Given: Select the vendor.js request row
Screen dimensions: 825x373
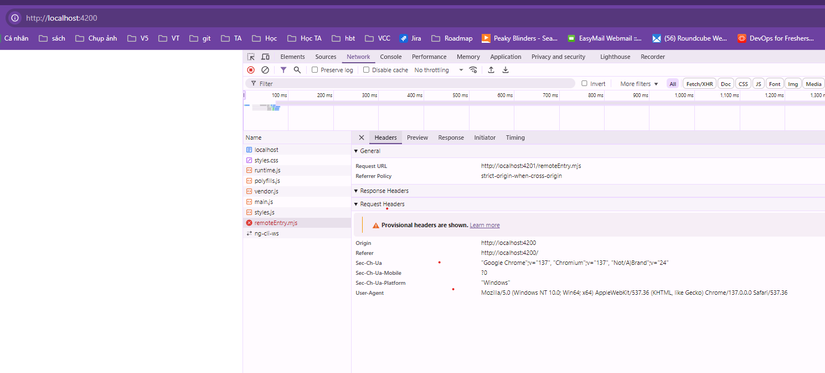Looking at the screenshot, I should tap(297, 191).
